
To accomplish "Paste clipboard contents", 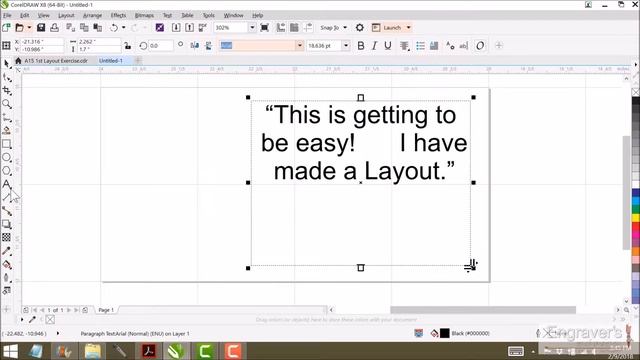I will point(98,27).
